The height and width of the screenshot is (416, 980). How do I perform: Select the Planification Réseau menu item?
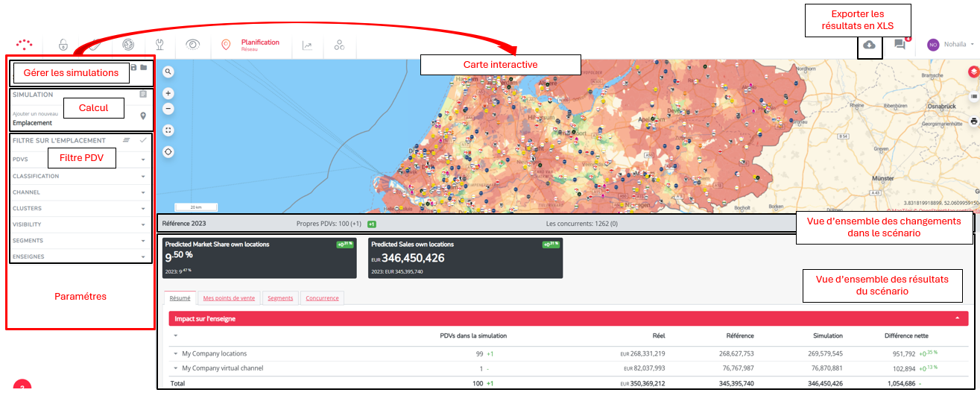click(x=260, y=45)
